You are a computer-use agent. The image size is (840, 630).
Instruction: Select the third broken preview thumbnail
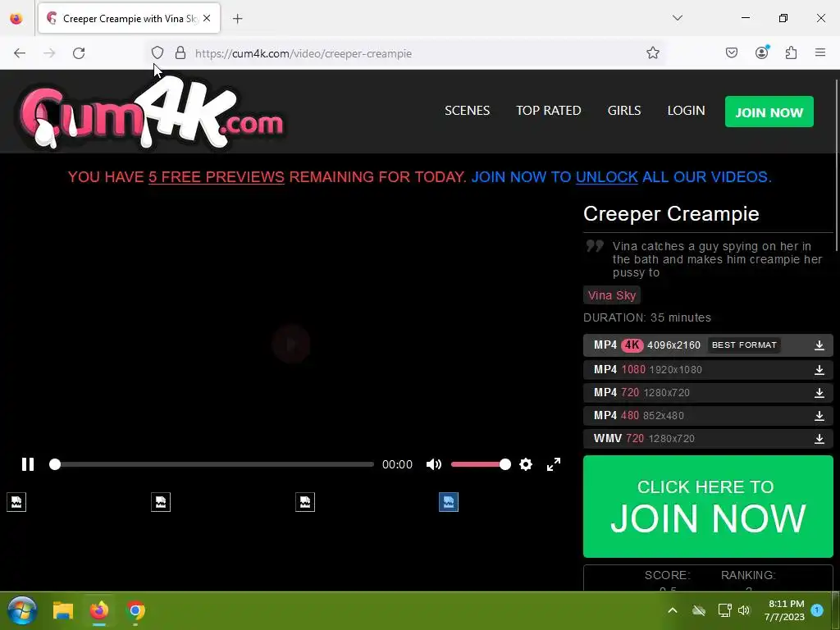(305, 502)
